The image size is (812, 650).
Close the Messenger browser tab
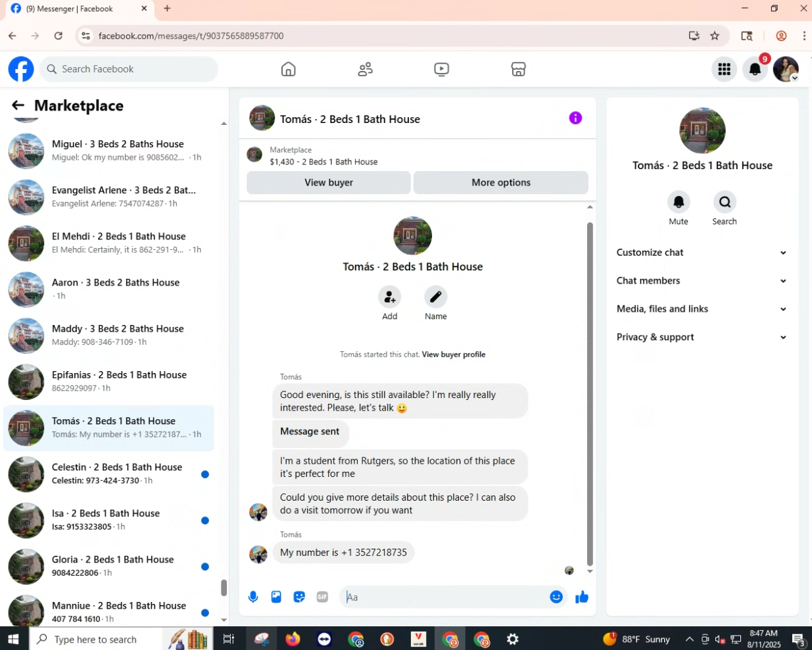click(144, 9)
